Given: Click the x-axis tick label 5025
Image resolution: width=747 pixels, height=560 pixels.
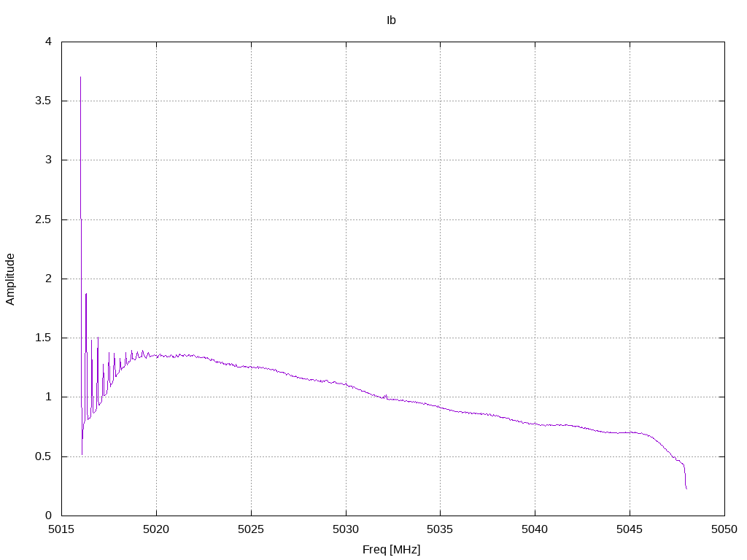Looking at the screenshot, I should coord(251,529).
